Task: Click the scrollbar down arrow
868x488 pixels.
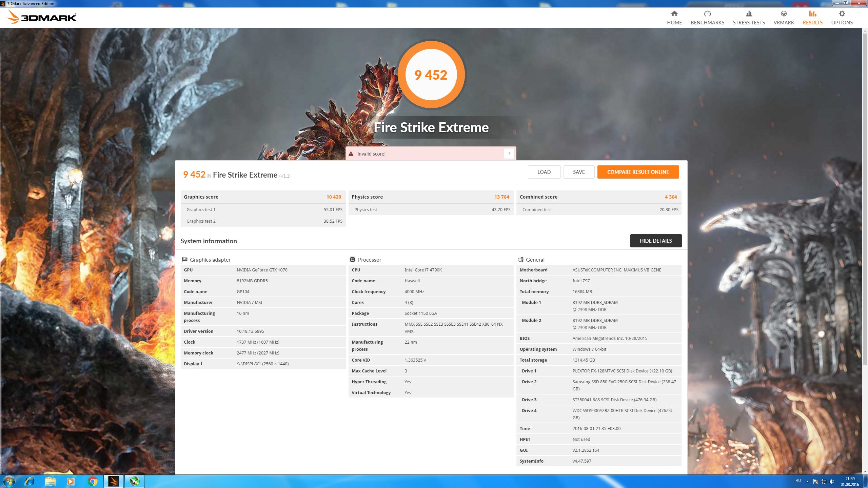Action: tap(865, 471)
